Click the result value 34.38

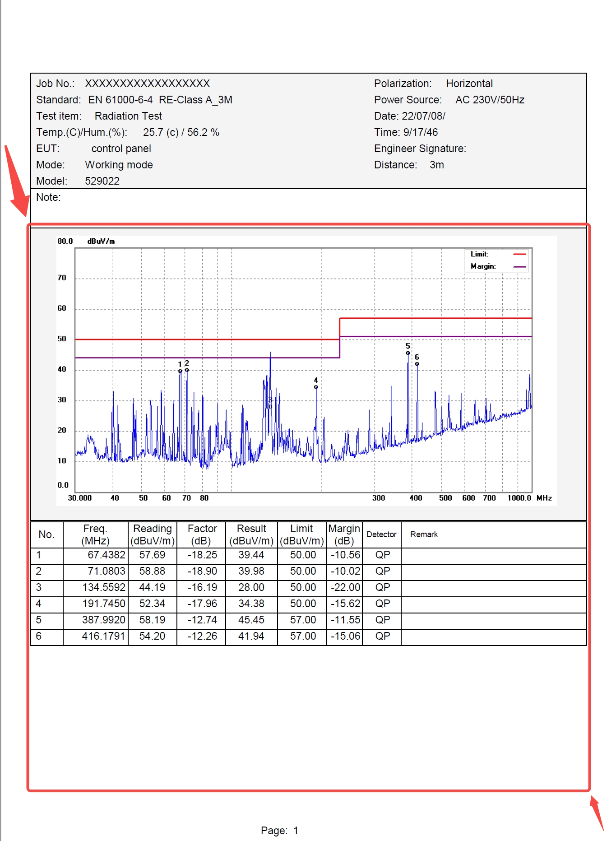[251, 604]
